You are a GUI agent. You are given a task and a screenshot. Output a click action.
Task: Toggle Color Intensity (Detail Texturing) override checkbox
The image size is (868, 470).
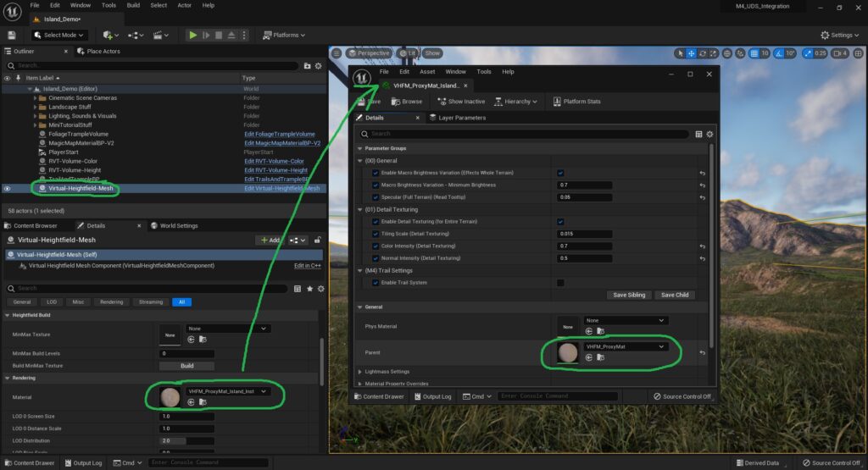pos(376,246)
